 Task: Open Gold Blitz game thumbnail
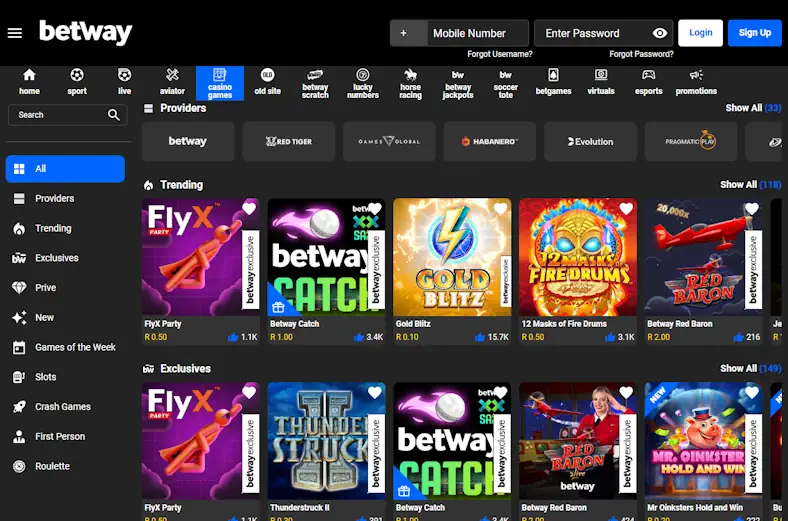452,257
